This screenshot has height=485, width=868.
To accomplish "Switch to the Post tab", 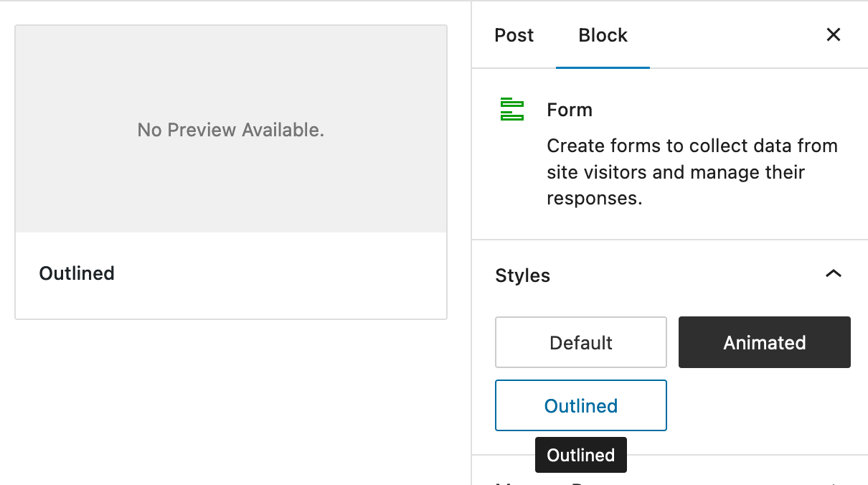I will click(x=514, y=34).
